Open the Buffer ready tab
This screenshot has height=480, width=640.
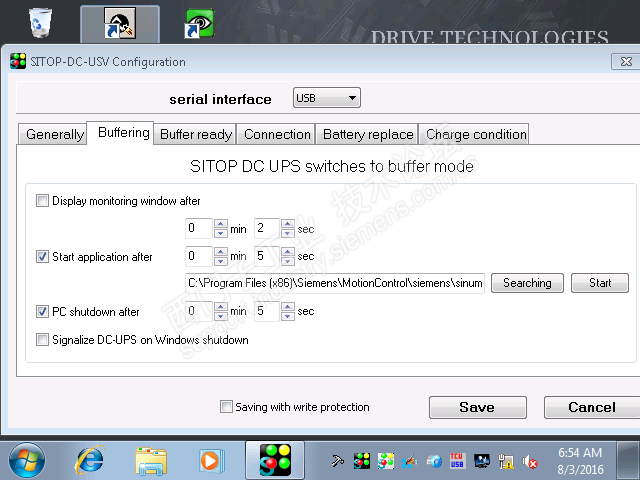point(196,134)
